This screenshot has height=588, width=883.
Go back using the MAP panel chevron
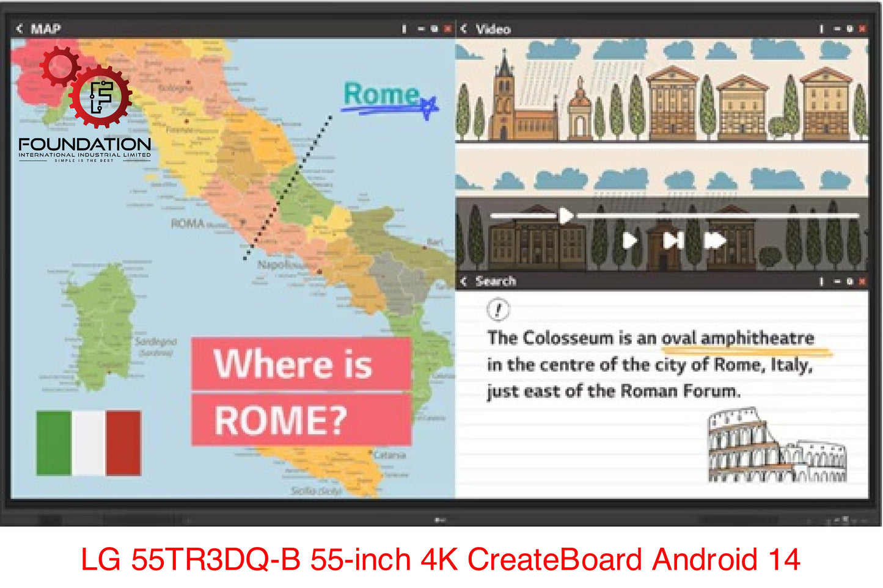20,29
